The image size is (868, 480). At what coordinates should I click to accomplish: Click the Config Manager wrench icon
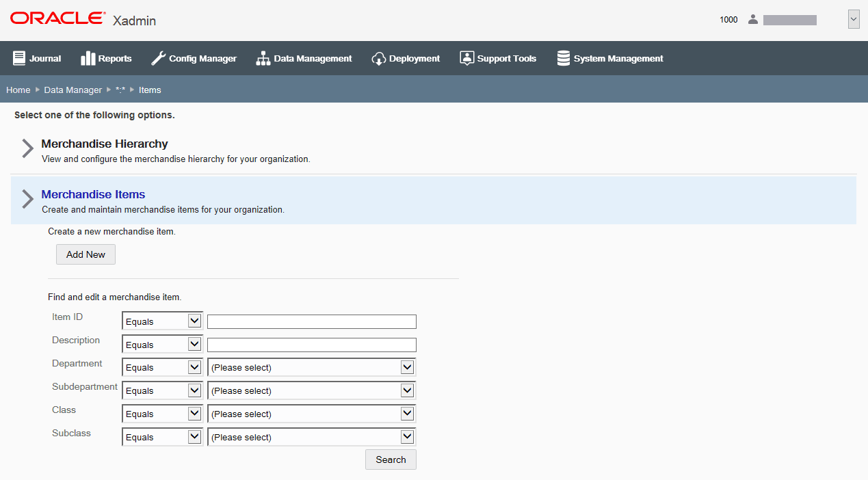[158, 58]
